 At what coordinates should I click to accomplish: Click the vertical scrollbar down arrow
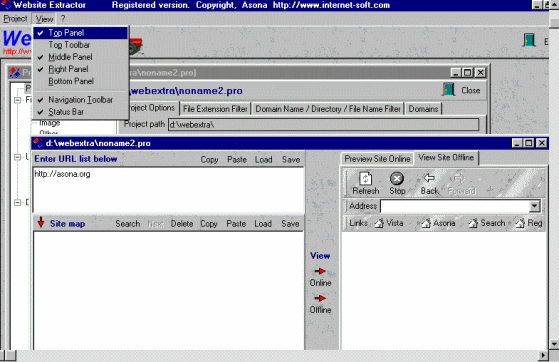pos(554,344)
